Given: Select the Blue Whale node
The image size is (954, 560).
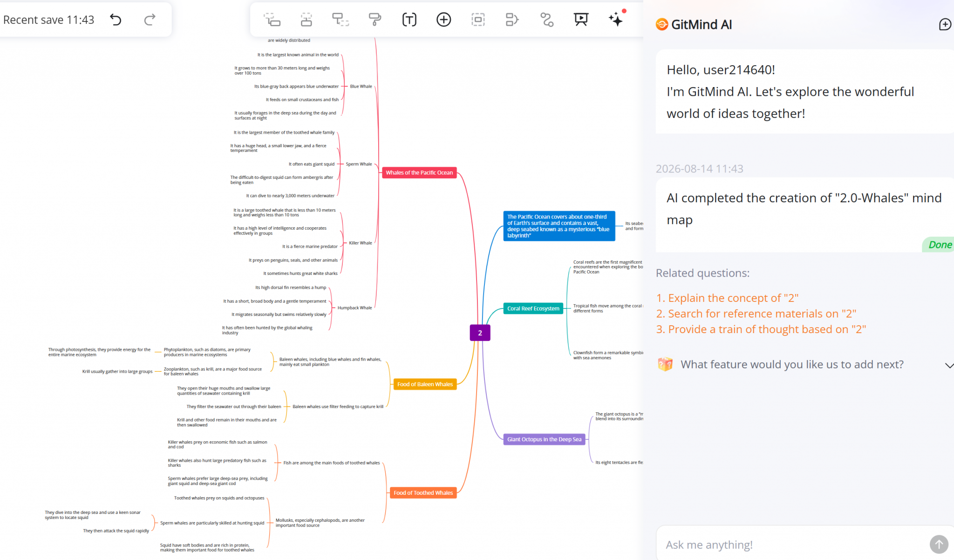Looking at the screenshot, I should (361, 86).
